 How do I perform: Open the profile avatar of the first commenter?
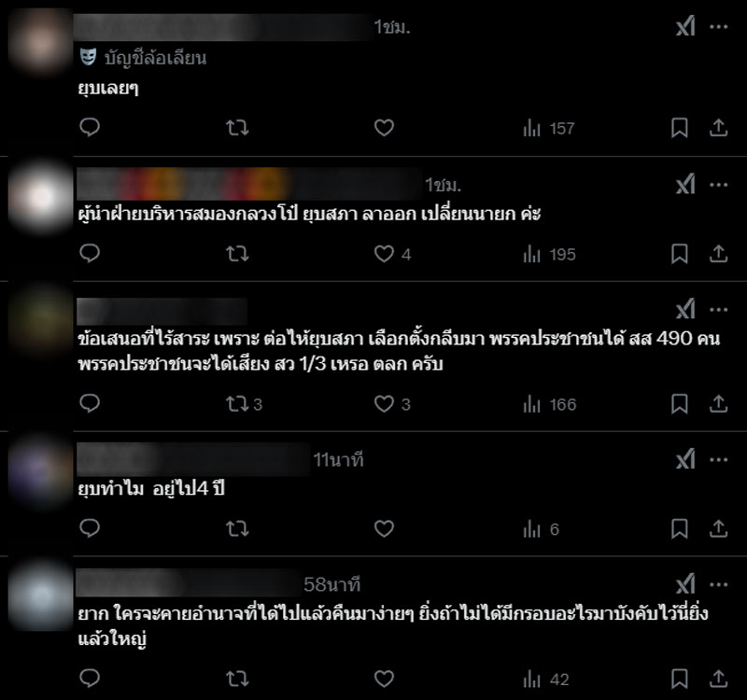coord(40,42)
